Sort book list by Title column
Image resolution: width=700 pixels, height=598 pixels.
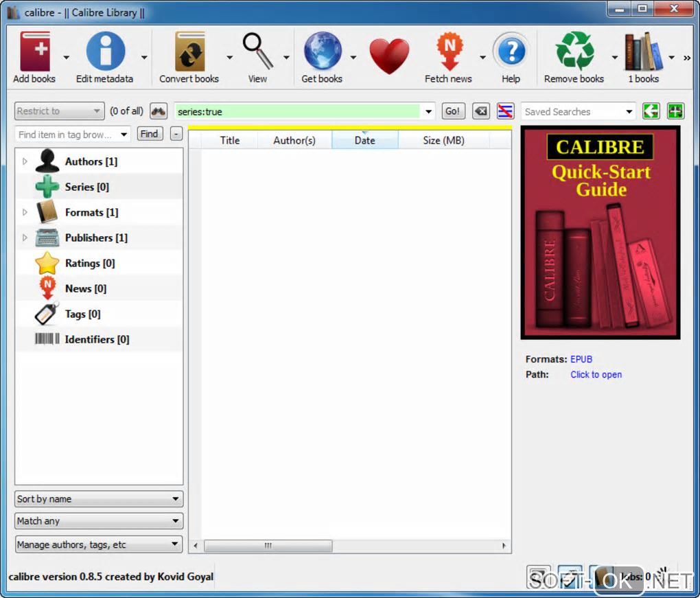(x=229, y=140)
